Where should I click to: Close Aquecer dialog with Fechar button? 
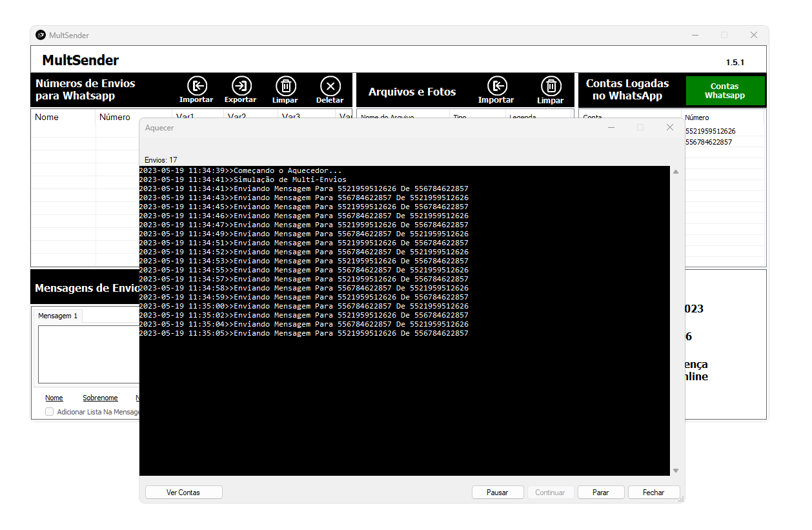(654, 493)
